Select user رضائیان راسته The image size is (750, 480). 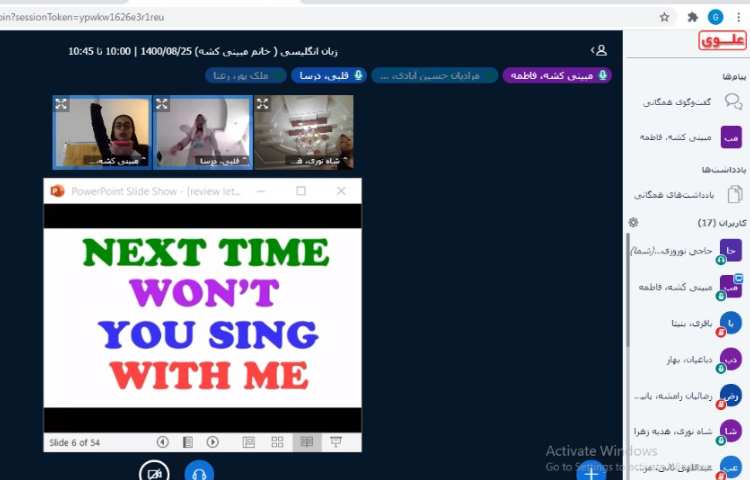[x=687, y=396]
